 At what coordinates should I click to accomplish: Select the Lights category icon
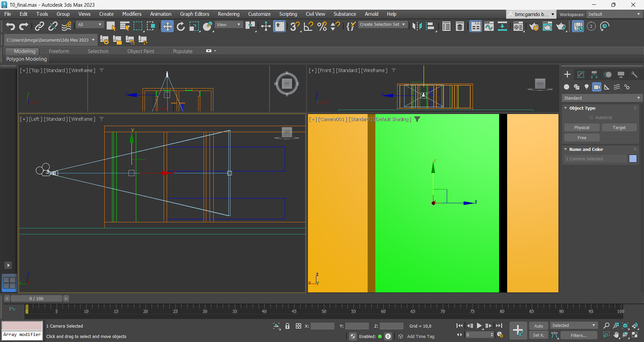(x=587, y=87)
